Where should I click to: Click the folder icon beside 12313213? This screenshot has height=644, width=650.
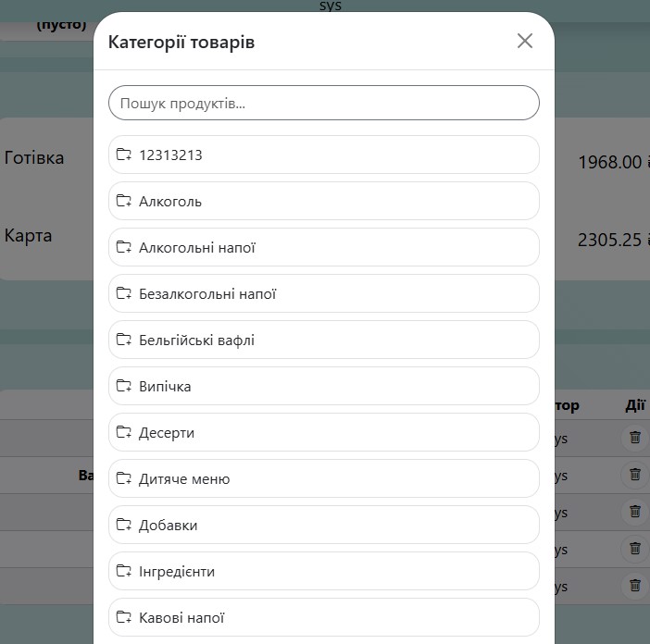(123, 155)
